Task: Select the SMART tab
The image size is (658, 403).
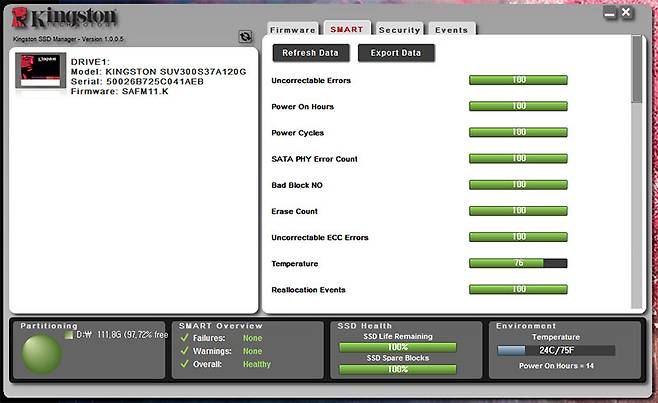Action: tap(346, 29)
